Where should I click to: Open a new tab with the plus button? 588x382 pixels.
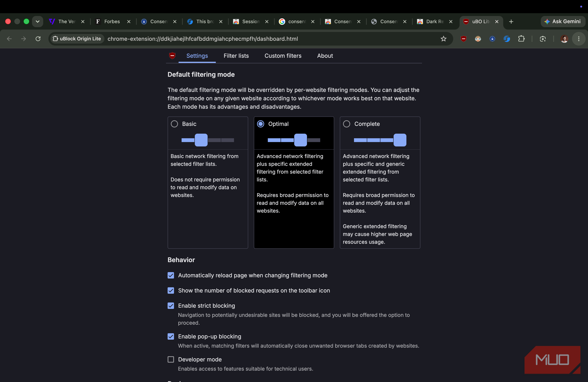point(511,21)
